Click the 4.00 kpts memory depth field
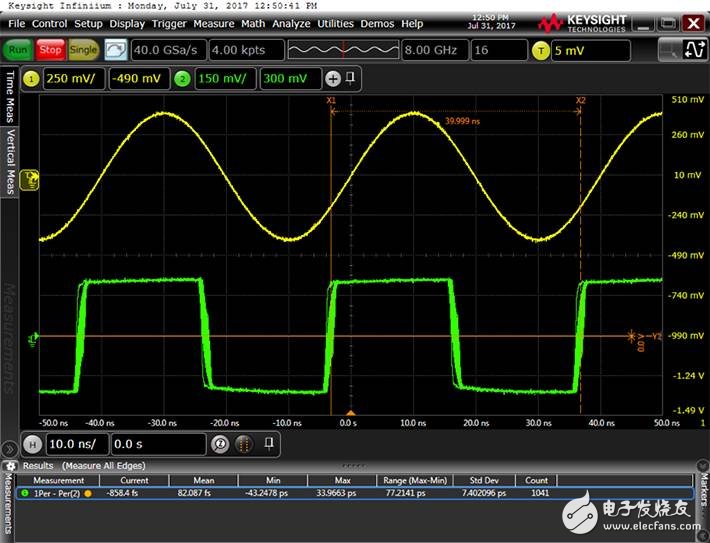Screen dimensions: 710x543 [x=247, y=50]
